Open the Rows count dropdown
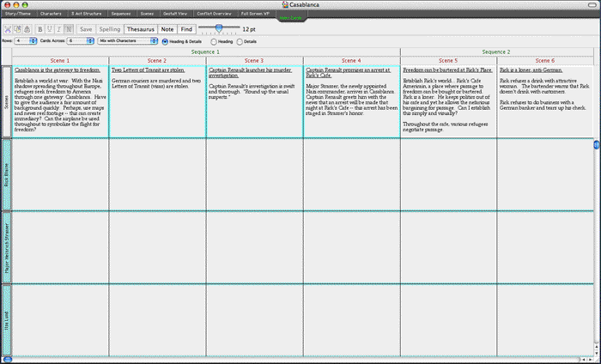 click(x=26, y=41)
